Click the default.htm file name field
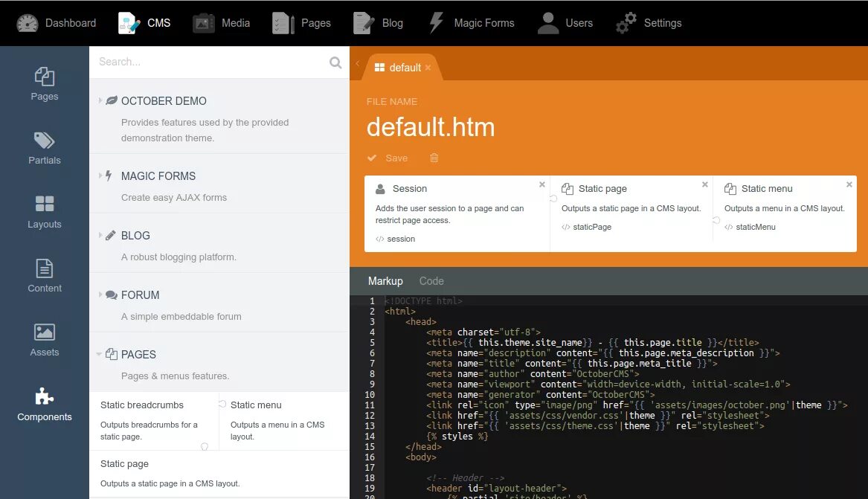Image resolution: width=868 pixels, height=499 pixels. [431, 127]
